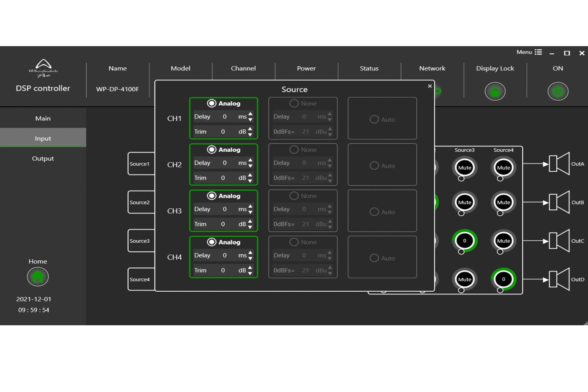This screenshot has width=588, height=392.
Task: Click the OutD speaker icon
Action: tap(559, 279)
